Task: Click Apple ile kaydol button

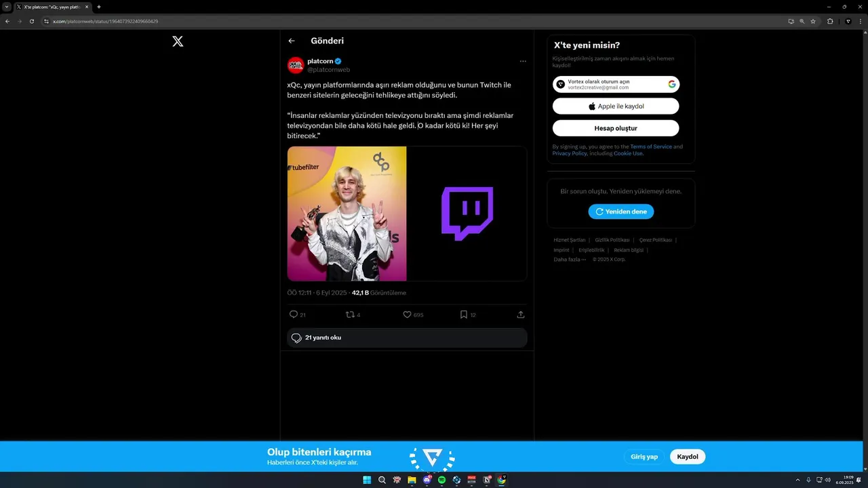Action: 616,106
